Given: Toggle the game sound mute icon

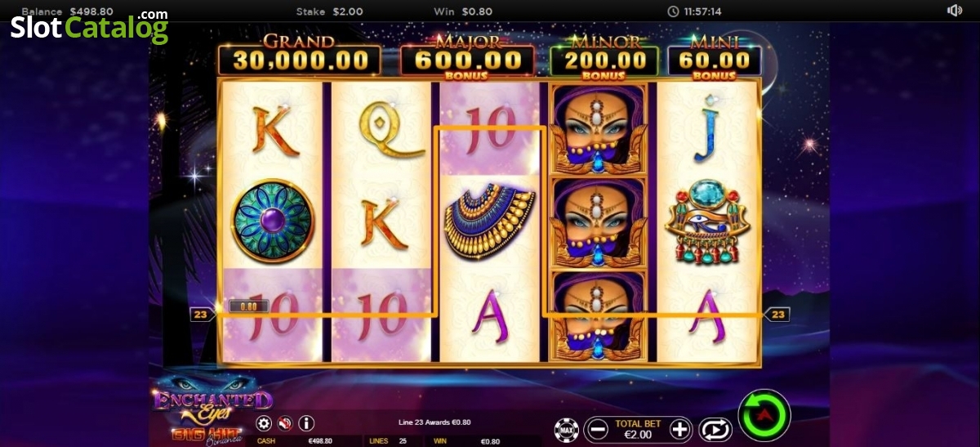Looking at the screenshot, I should point(285,423).
